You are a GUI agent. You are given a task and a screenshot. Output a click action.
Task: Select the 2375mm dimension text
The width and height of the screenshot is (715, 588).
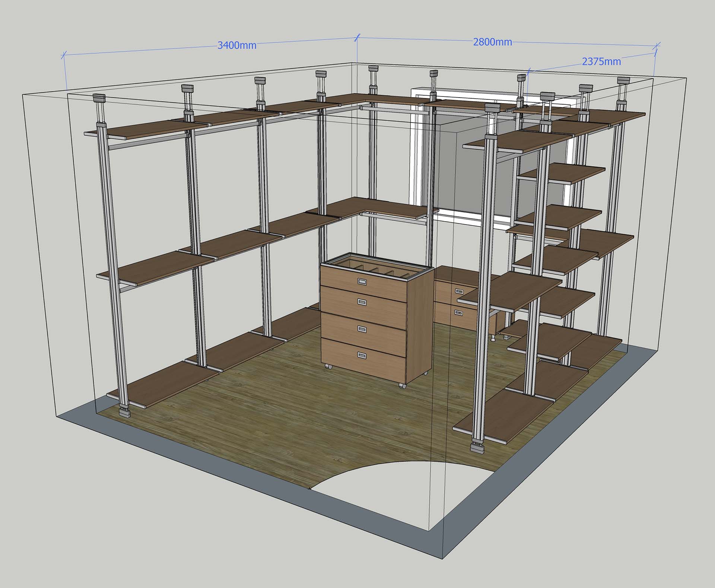pos(601,61)
